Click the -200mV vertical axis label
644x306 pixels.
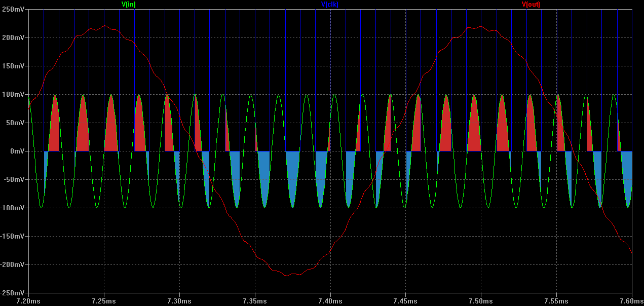(x=13, y=265)
